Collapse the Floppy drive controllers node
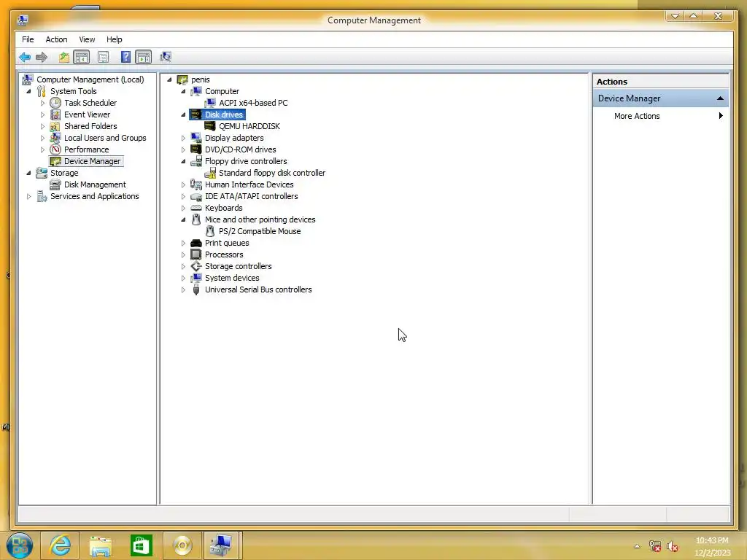The height and width of the screenshot is (560, 747). pyautogui.click(x=183, y=161)
